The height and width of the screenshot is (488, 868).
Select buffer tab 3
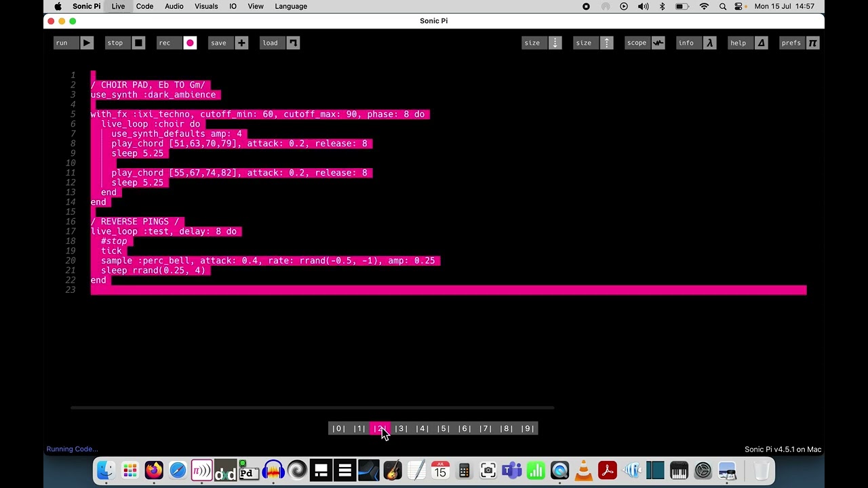click(401, 428)
